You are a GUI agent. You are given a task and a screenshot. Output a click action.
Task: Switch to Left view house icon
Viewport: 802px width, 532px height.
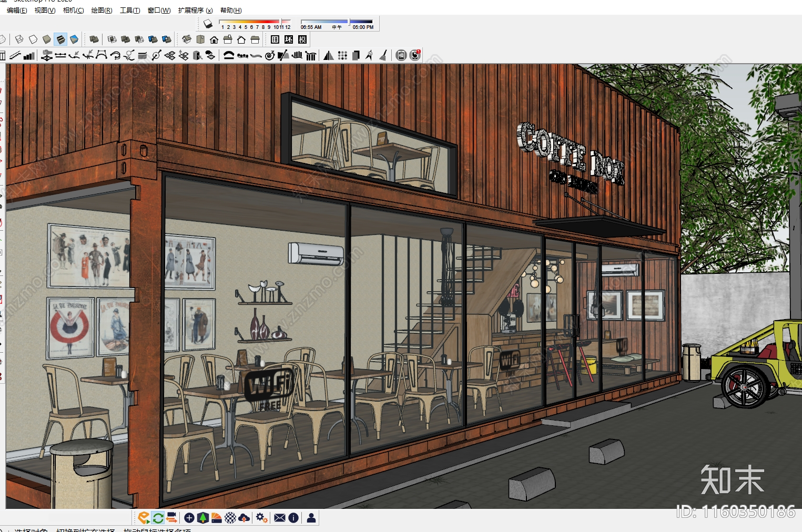click(255, 39)
